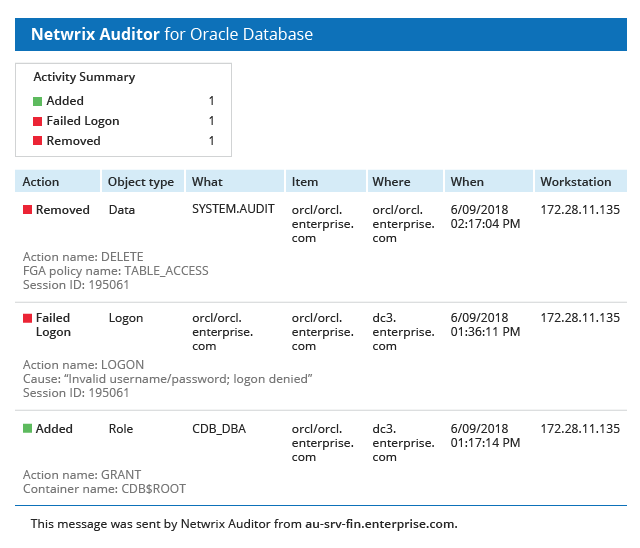Select the Action name: GRANT line
Viewport: 640px width, 548px height.
click(82, 475)
